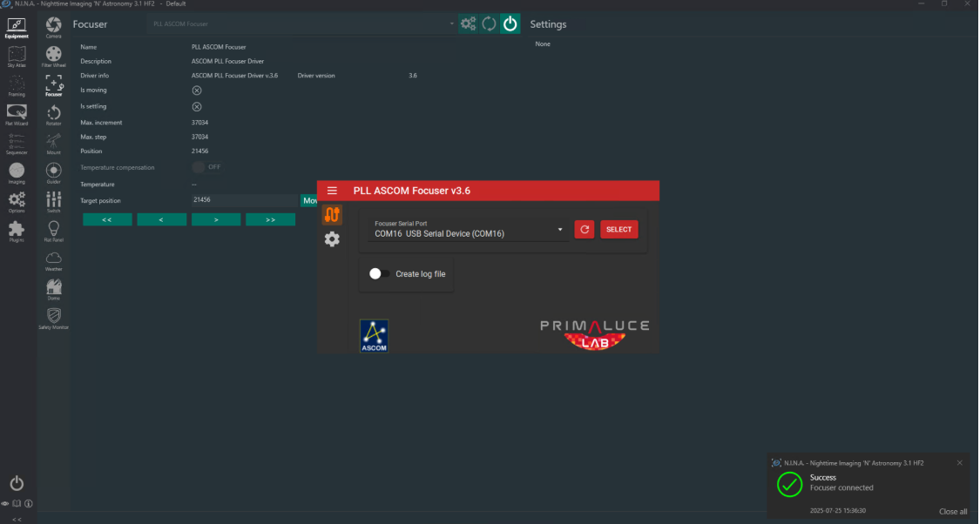Screen dimensions: 980x524
Task: Click the Target position input field
Action: (x=245, y=200)
